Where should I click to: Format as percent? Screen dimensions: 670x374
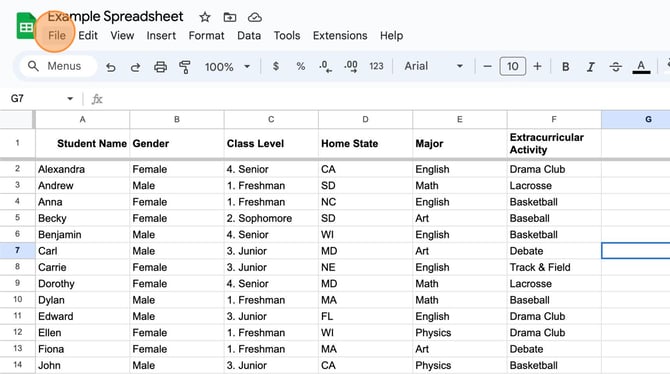[301, 66]
